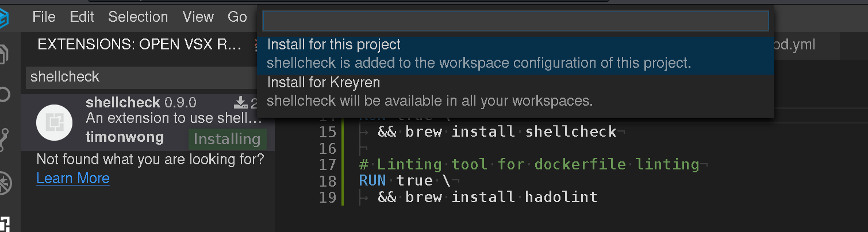Click line number 17 in the gutter
The height and width of the screenshot is (232, 868).
click(x=327, y=165)
